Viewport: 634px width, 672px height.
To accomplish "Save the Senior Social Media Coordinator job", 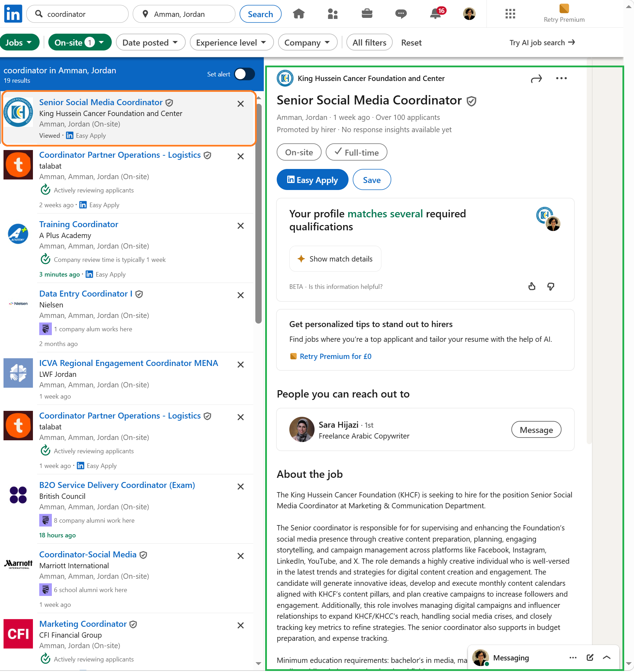I will coord(372,180).
